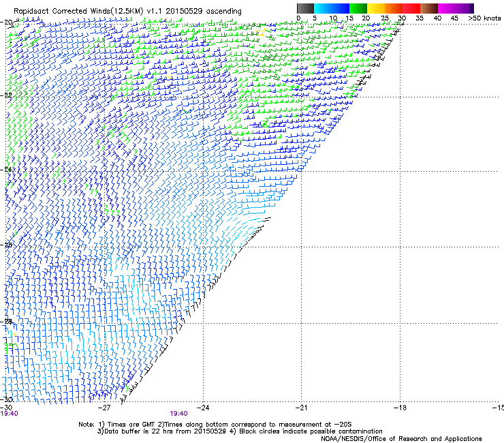Select the '5' legend label

[x=315, y=18]
